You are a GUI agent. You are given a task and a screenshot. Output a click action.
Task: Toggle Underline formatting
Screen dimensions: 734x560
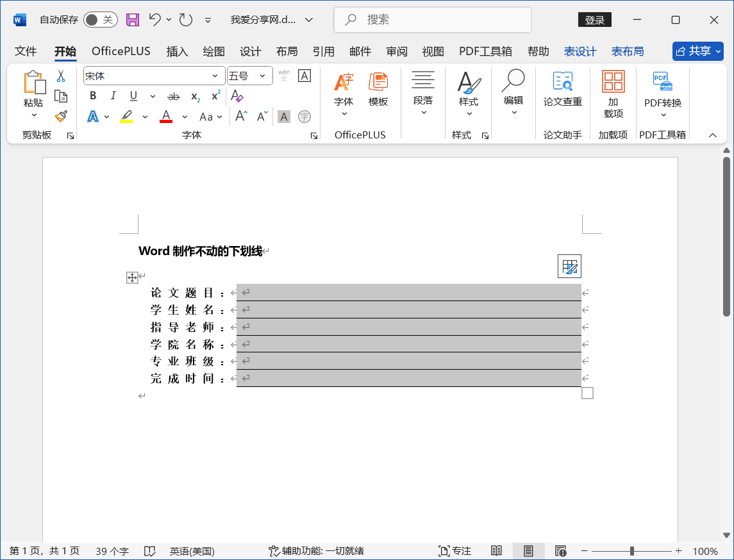click(x=133, y=96)
